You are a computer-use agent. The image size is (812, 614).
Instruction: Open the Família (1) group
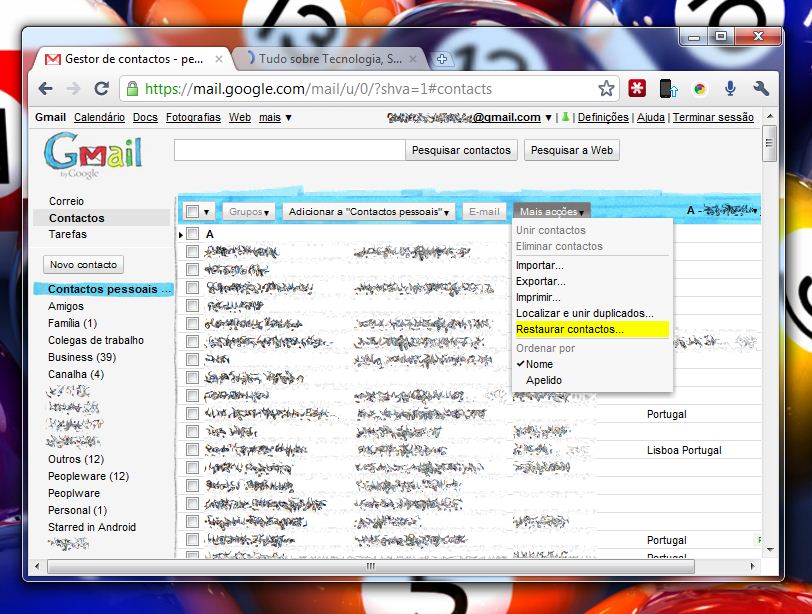pyautogui.click(x=72, y=324)
